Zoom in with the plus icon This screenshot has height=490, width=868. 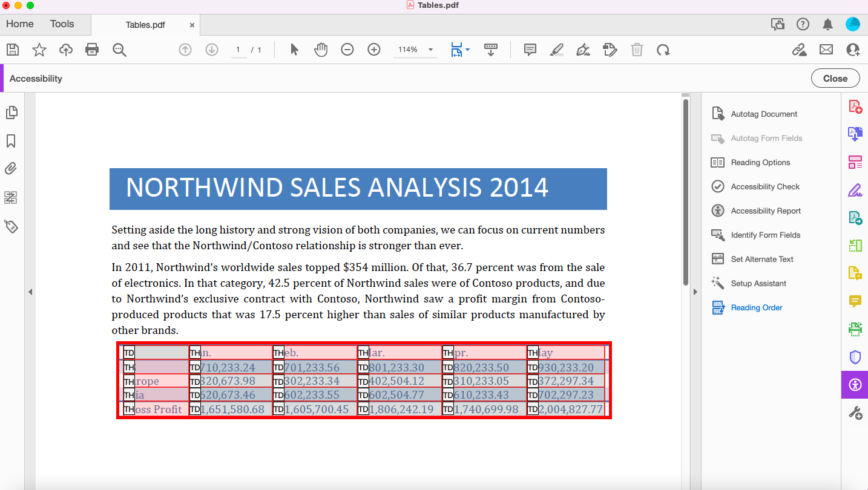(374, 50)
